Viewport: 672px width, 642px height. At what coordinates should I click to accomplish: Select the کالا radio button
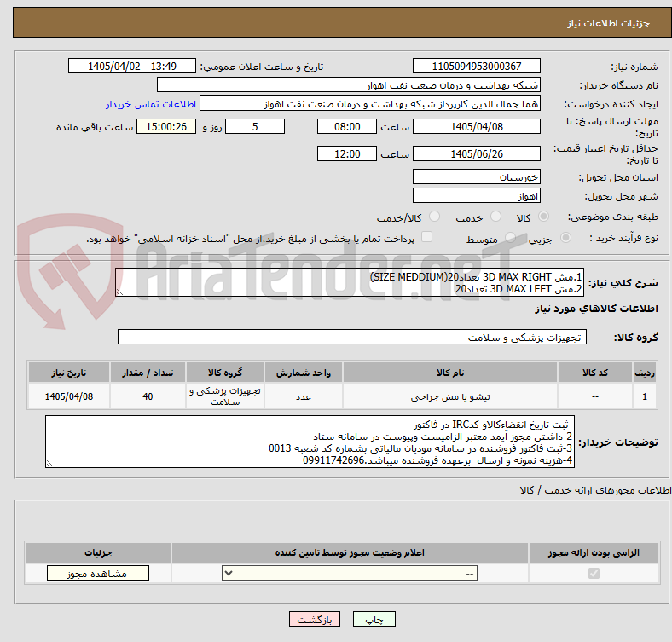pyautogui.click(x=543, y=217)
